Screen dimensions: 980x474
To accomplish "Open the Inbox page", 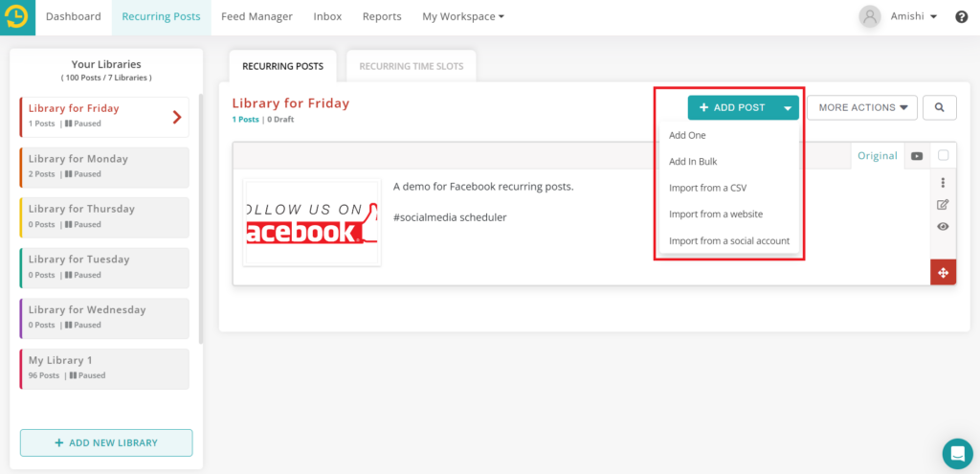I will click(x=327, y=17).
